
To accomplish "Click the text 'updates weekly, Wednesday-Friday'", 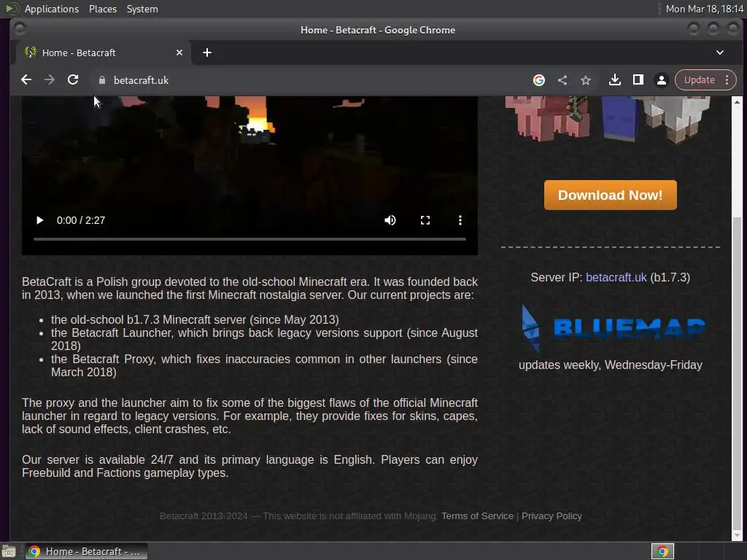I will click(611, 365).
